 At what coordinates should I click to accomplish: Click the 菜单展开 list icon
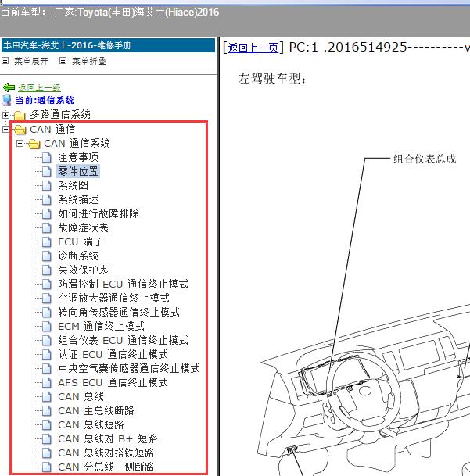click(5, 61)
